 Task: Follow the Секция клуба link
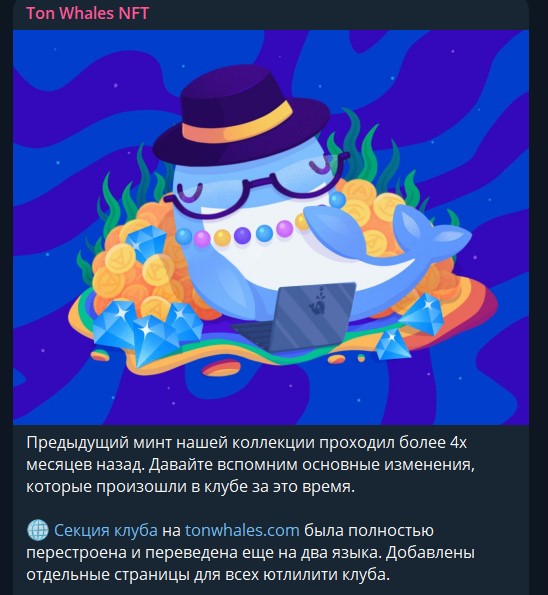pos(106,530)
